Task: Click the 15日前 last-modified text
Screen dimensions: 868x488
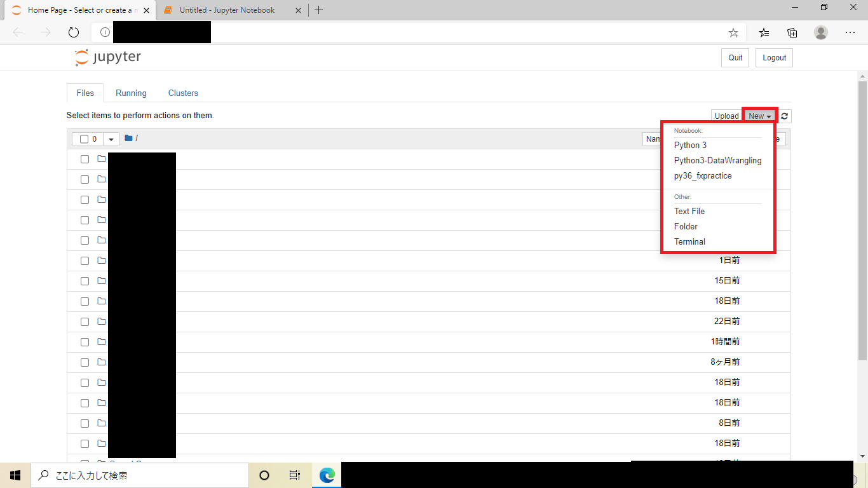Action: point(727,281)
